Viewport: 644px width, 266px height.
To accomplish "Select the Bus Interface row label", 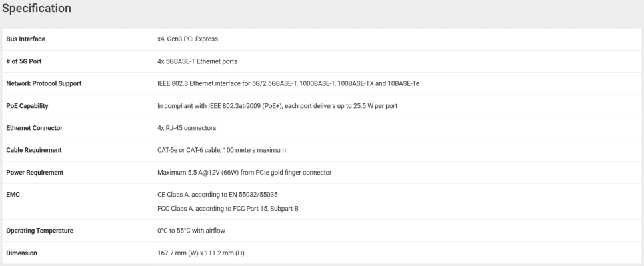I will tap(25, 39).
